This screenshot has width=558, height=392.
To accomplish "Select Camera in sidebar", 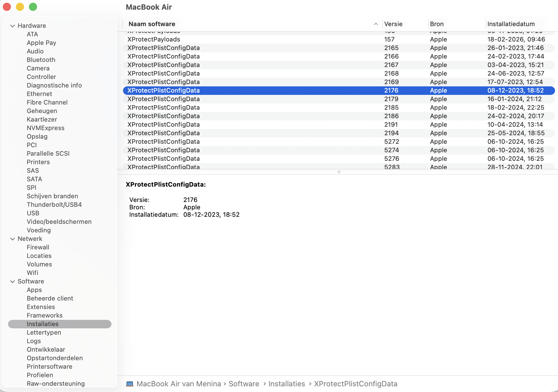I will click(x=38, y=68).
